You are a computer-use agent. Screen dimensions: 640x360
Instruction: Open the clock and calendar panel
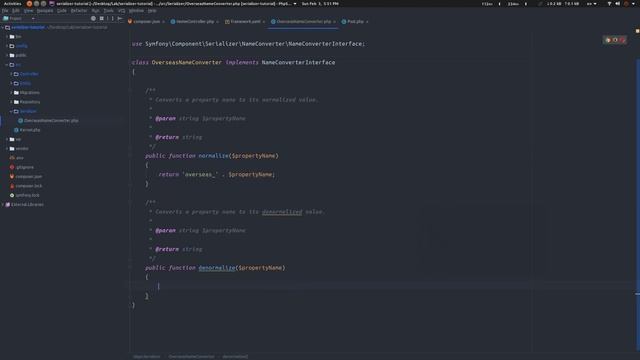[320, 4]
